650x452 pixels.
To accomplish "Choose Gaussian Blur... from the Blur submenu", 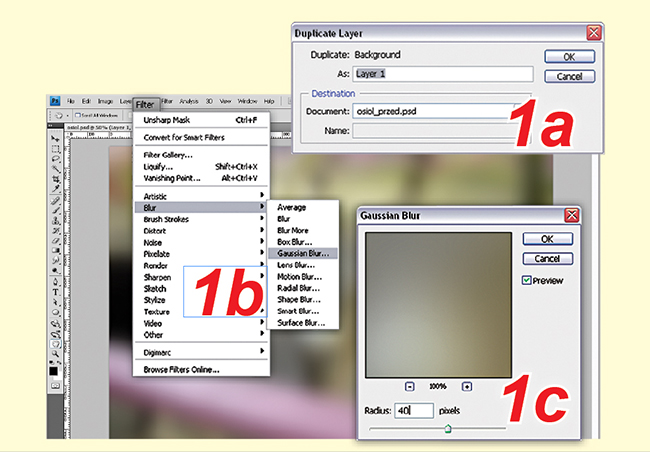I will coord(303,253).
